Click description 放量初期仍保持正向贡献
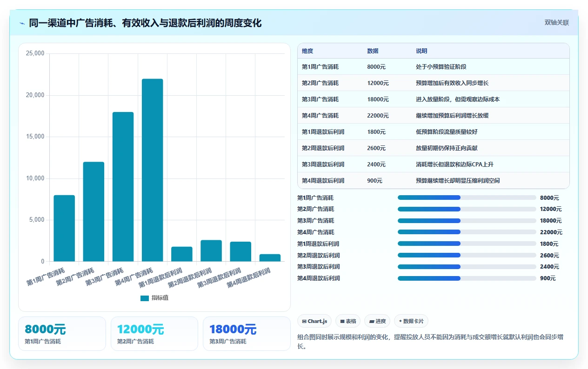Image resolution: width=588 pixels, height=369 pixels. 447,148
